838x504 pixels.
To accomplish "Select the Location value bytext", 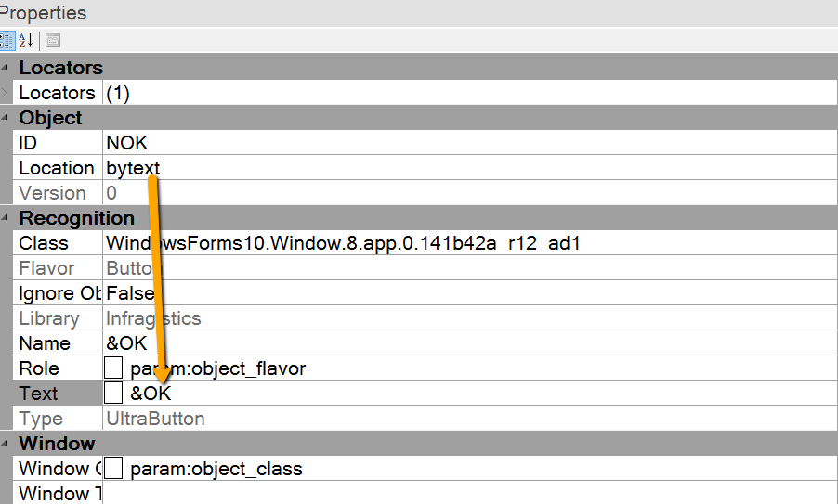I will 134,168.
